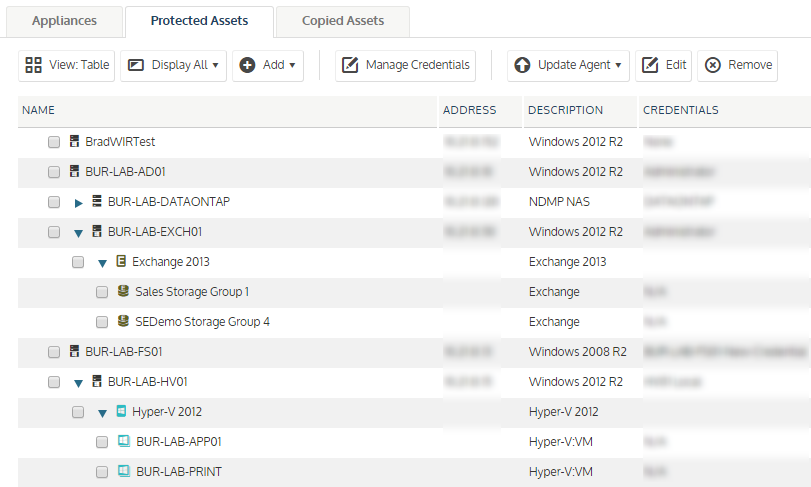Expand the BUR-LAB-DATAONTAP tree node
Image resolution: width=811 pixels, height=487 pixels.
click(78, 203)
